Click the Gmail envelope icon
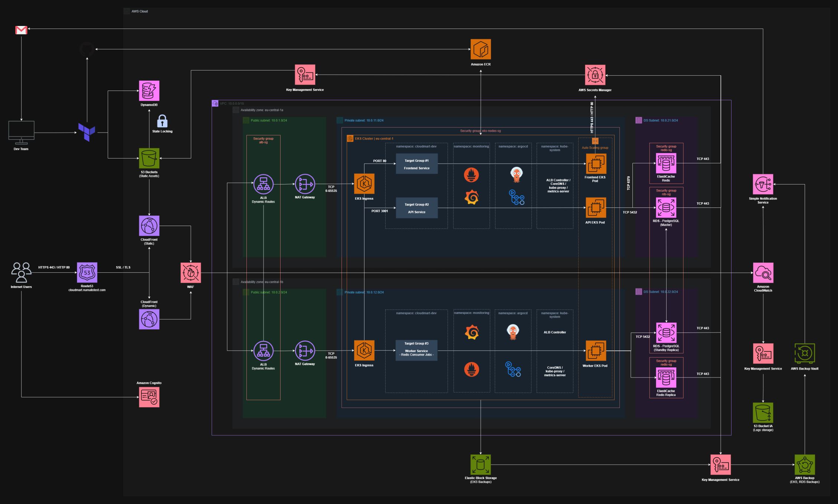This screenshot has height=504, width=838. coord(21,30)
